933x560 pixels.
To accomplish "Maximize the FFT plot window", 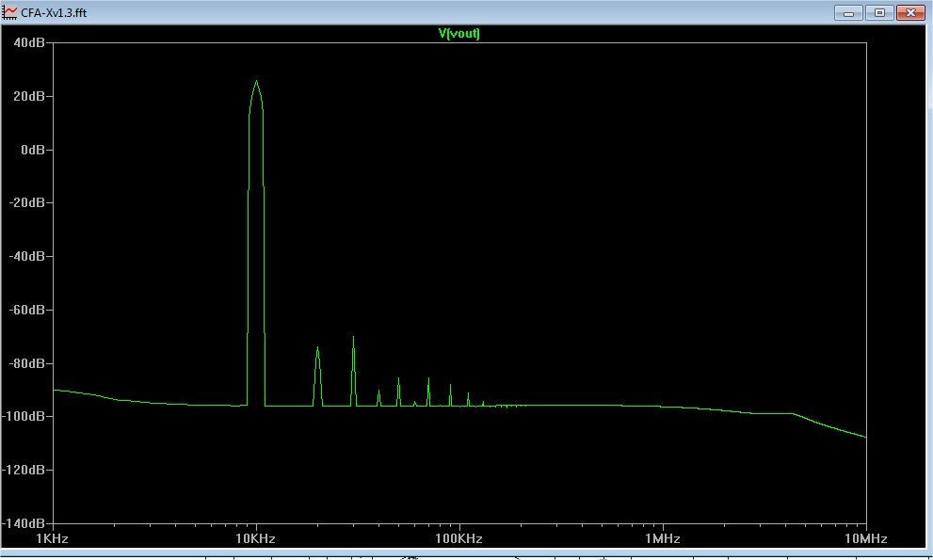I will coord(879,12).
